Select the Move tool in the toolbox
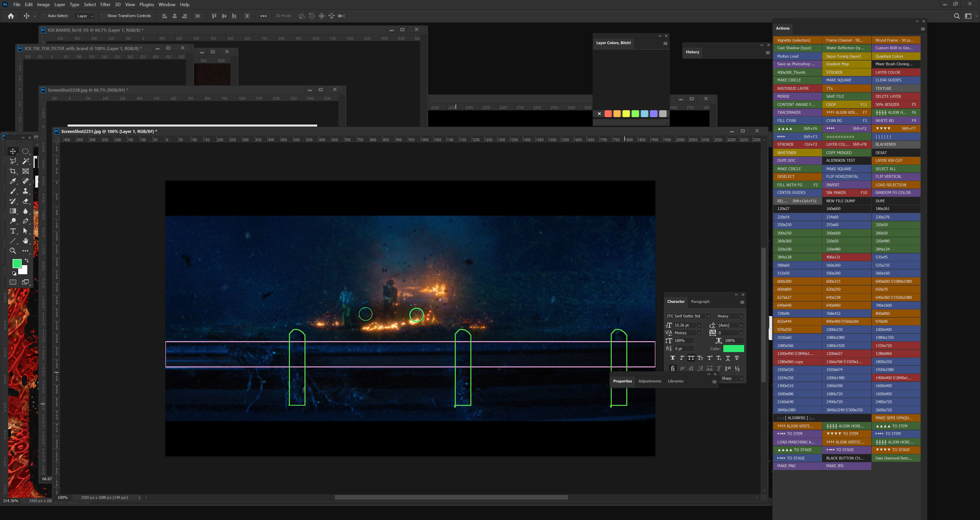The width and height of the screenshot is (980, 520). click(x=13, y=151)
